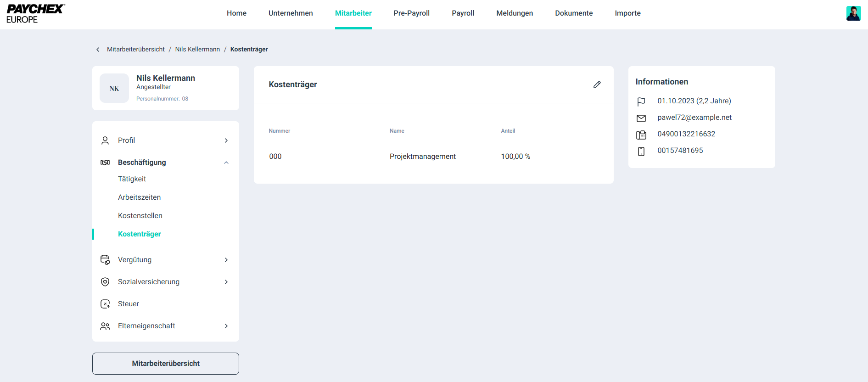Click the NK initials avatar
Viewport: 868px width, 382px height.
pyautogui.click(x=114, y=88)
